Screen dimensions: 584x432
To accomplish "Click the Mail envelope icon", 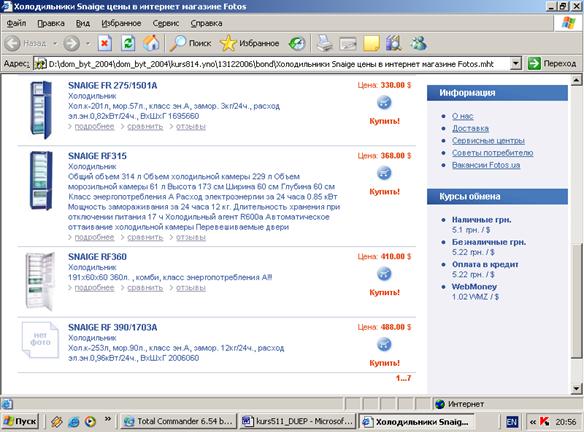I will click(x=348, y=44).
